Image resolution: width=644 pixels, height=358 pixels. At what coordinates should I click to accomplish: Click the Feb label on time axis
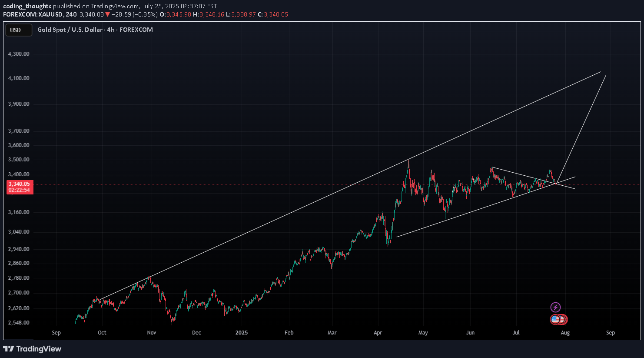click(x=289, y=333)
